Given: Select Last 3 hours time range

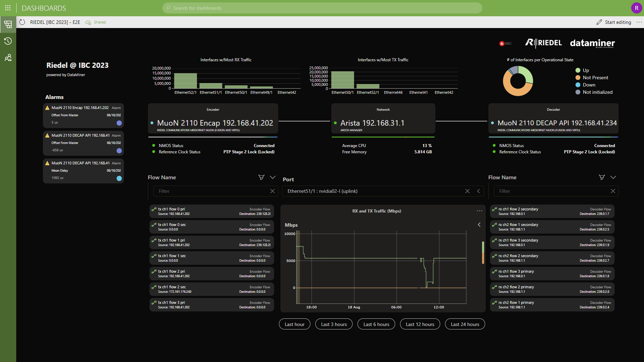Looking at the screenshot, I should pos(334,324).
